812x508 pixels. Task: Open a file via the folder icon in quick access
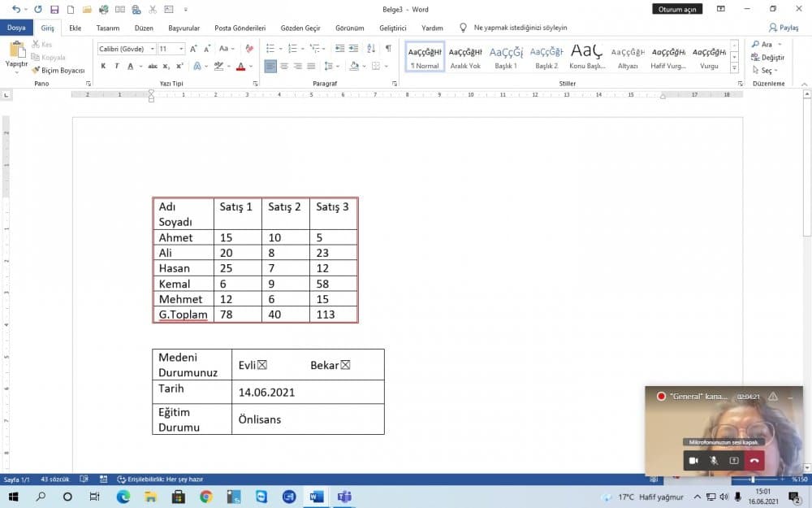[87, 9]
